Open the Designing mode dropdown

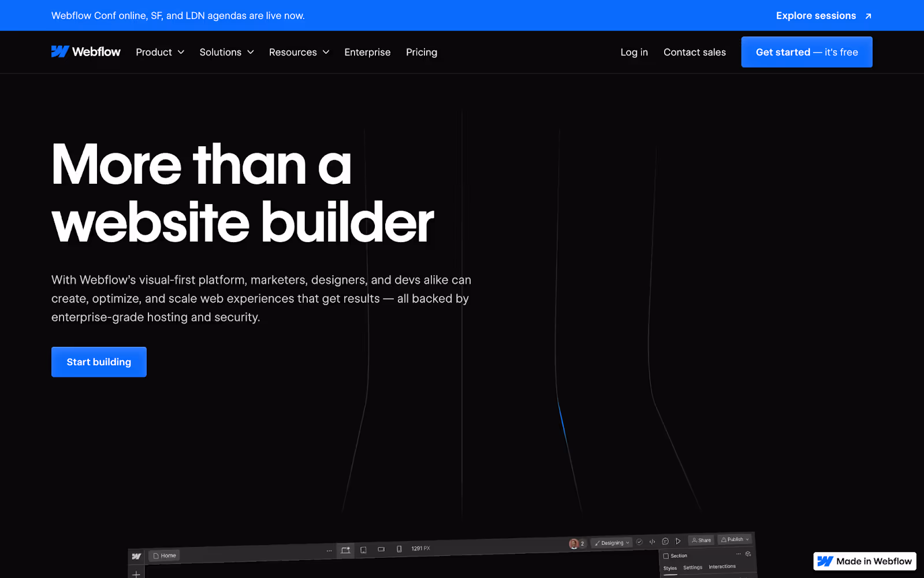pyautogui.click(x=612, y=543)
